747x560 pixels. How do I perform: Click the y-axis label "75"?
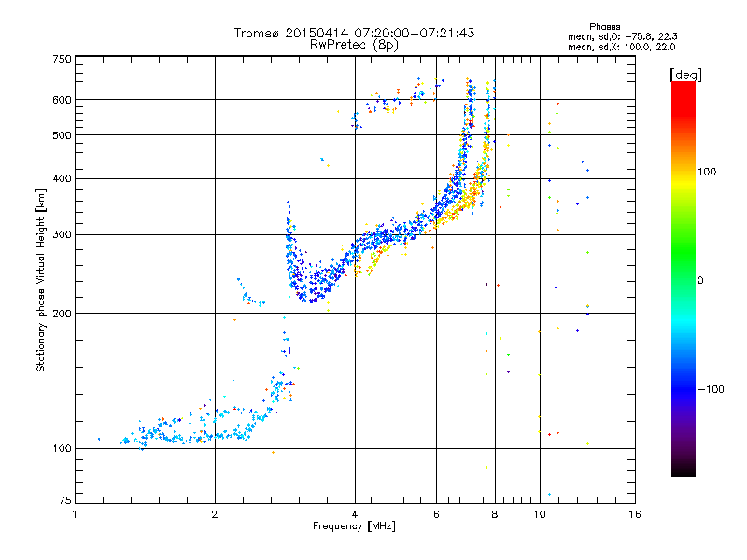tap(65, 500)
